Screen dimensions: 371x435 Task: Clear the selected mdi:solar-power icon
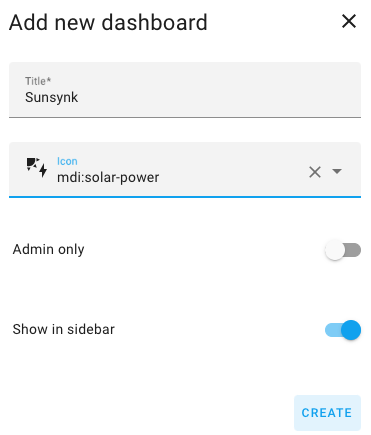[315, 172]
